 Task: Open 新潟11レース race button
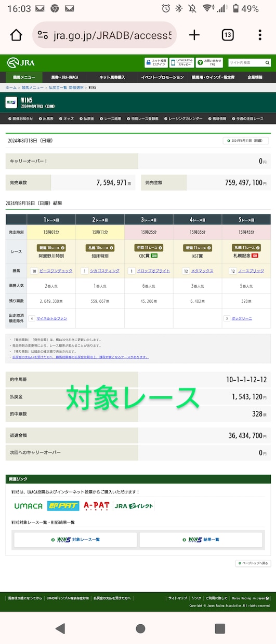(x=198, y=248)
